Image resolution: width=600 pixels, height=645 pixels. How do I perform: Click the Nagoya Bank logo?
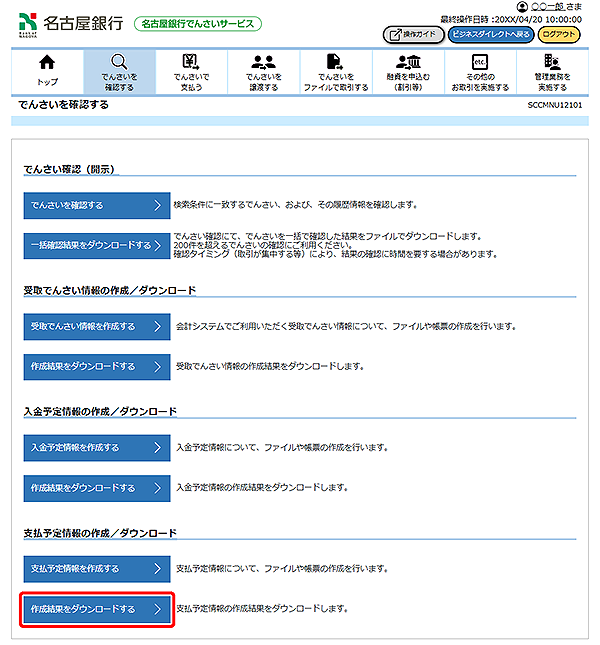tap(70, 23)
